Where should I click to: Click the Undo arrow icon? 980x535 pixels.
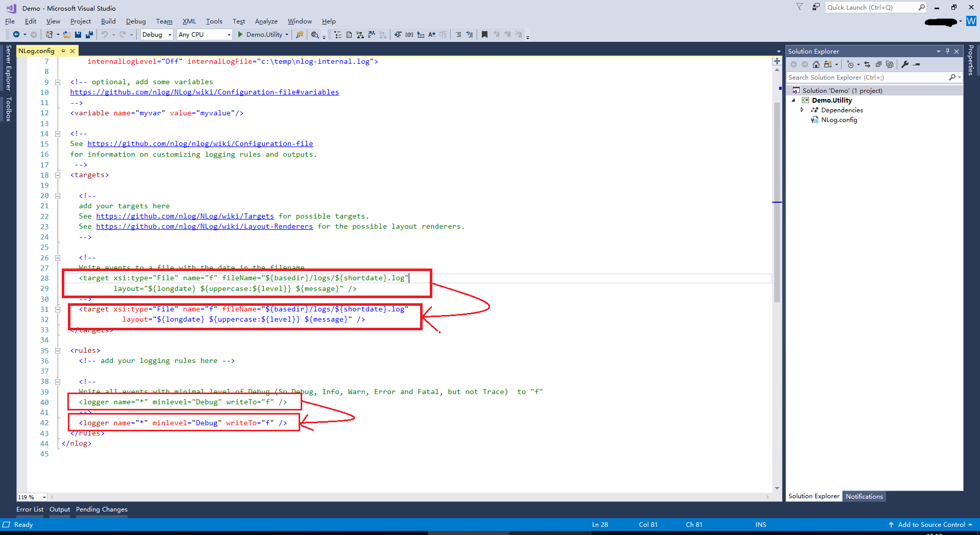click(x=105, y=35)
